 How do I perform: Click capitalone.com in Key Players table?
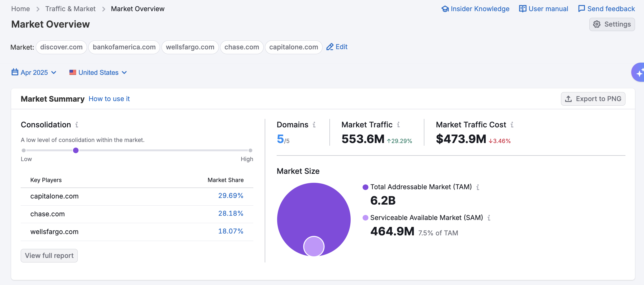(54, 196)
